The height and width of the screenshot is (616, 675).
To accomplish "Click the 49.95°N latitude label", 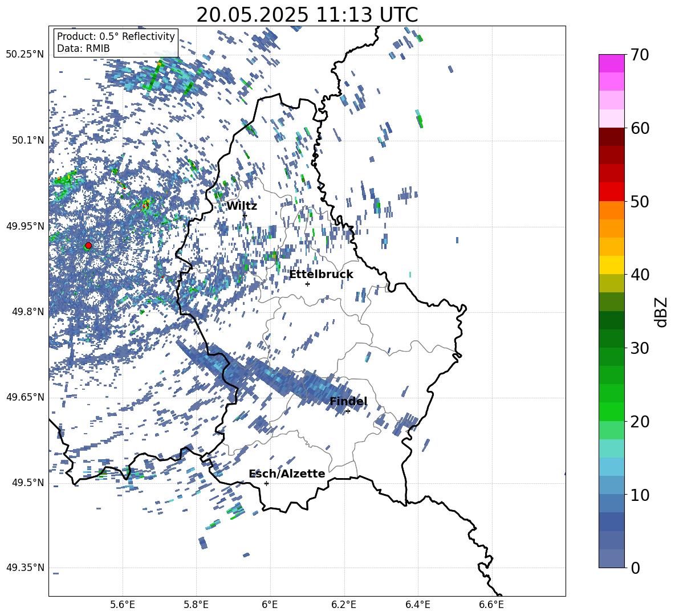I will [25, 226].
